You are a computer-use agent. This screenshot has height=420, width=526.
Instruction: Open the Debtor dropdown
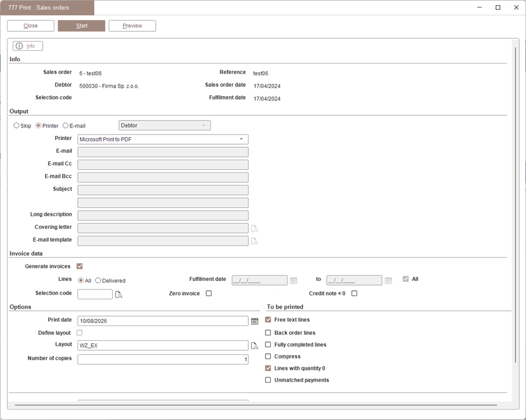pos(165,125)
